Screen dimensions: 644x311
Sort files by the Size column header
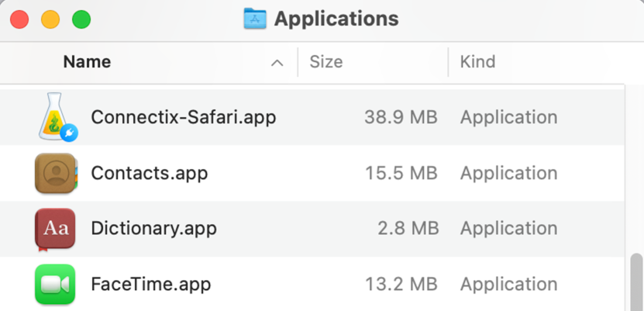[326, 62]
